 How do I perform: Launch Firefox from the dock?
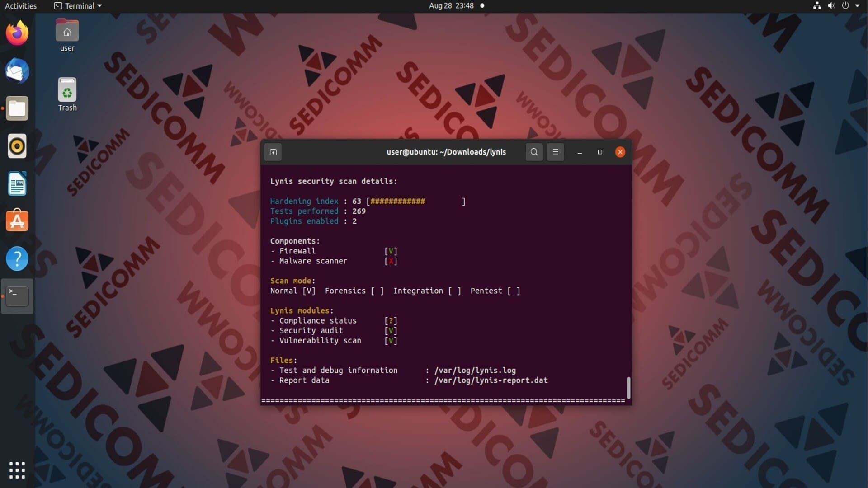point(17,33)
